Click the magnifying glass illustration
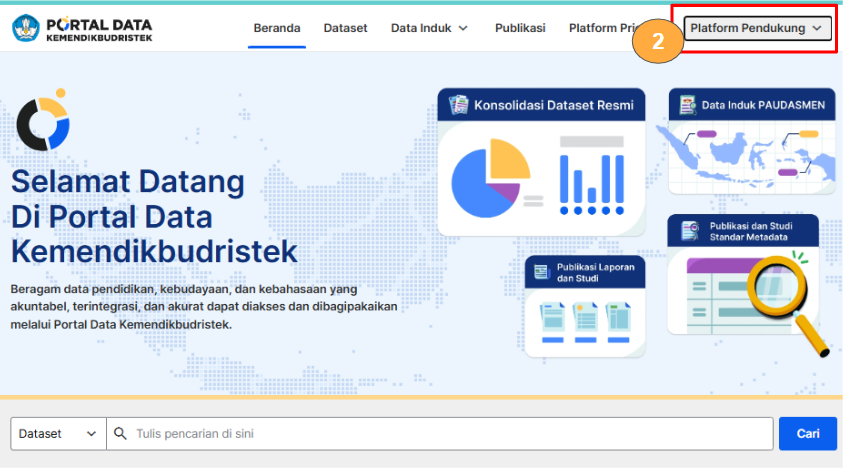 (789, 305)
